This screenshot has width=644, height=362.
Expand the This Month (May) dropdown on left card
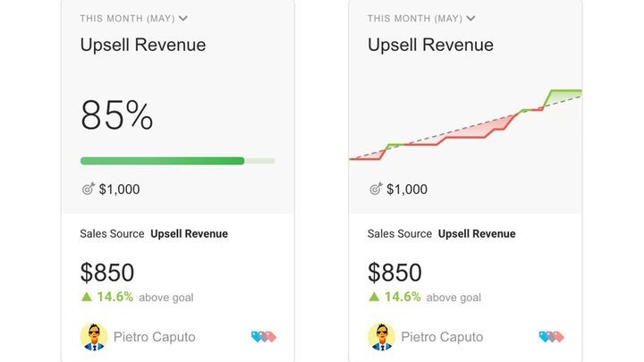(133, 19)
